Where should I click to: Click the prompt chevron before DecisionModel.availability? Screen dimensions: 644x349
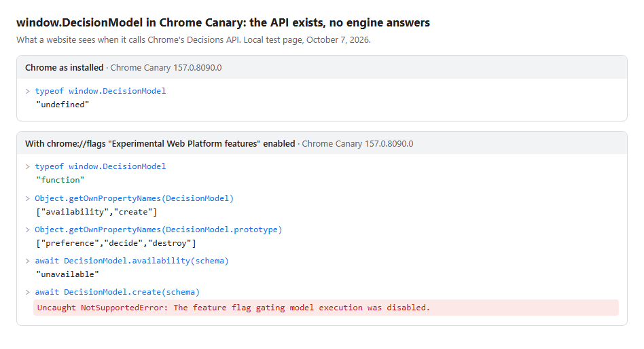click(x=28, y=261)
